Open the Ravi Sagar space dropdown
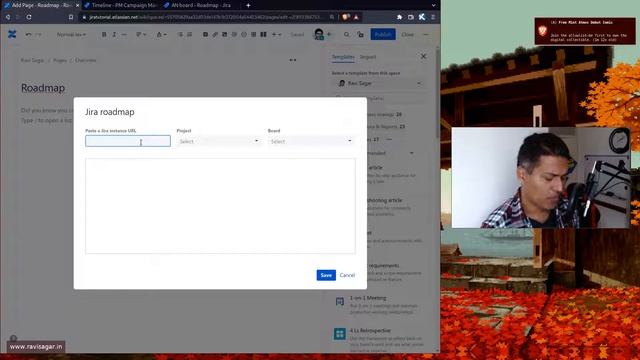 [x=379, y=83]
